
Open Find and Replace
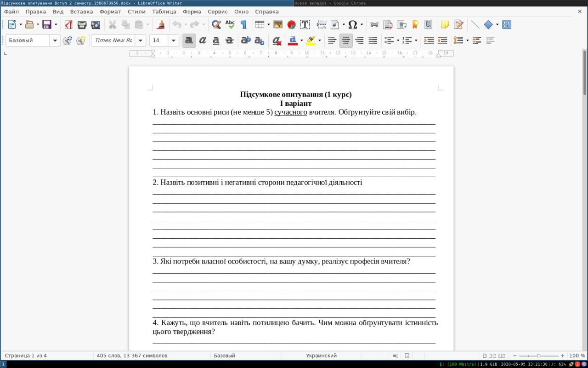tap(216, 24)
